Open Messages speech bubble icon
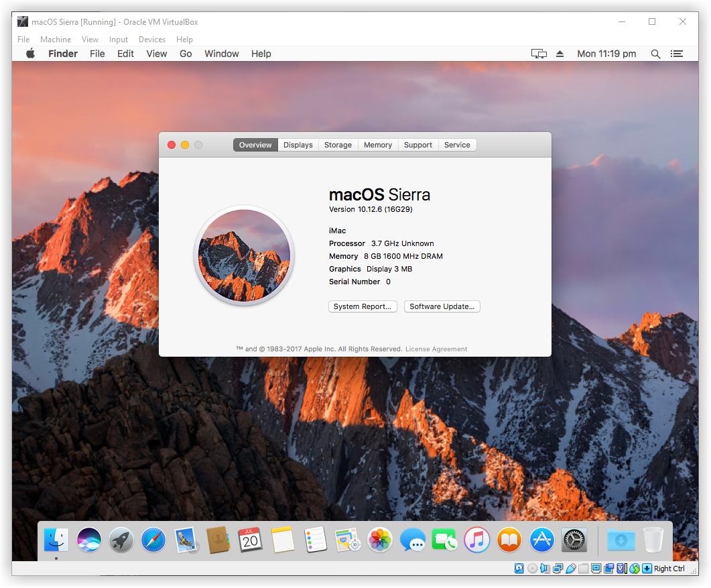This screenshot has width=711, height=588. coord(413,540)
